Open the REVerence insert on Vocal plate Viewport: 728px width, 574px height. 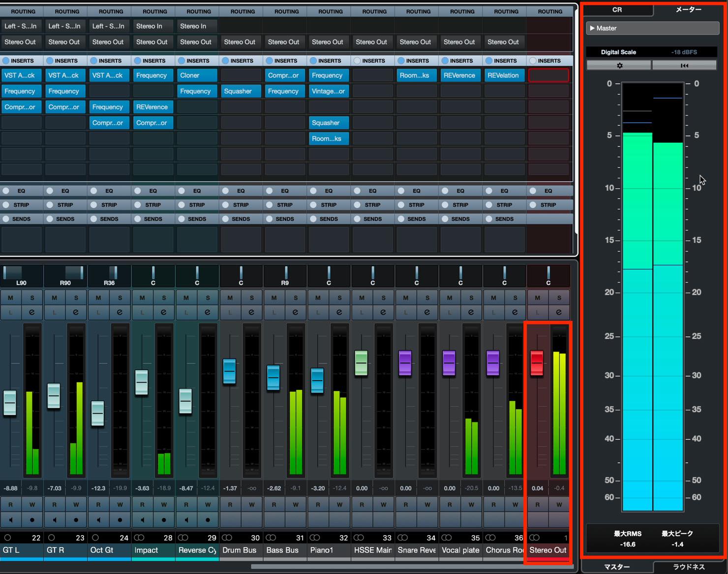pyautogui.click(x=459, y=75)
